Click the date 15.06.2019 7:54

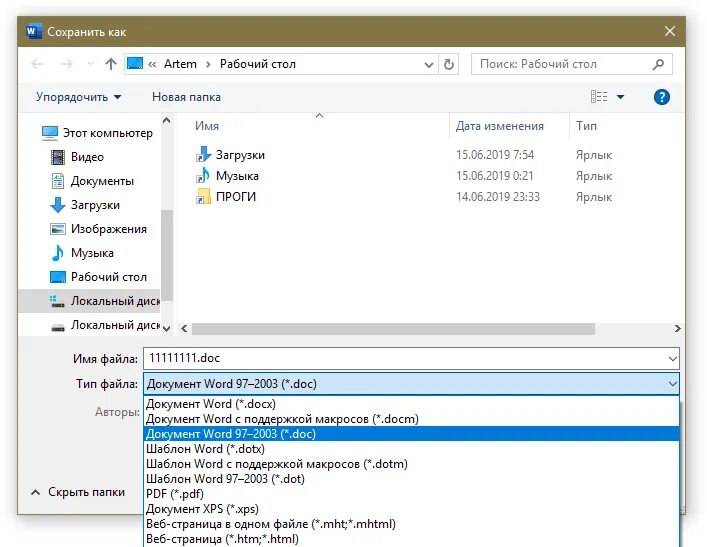point(495,155)
